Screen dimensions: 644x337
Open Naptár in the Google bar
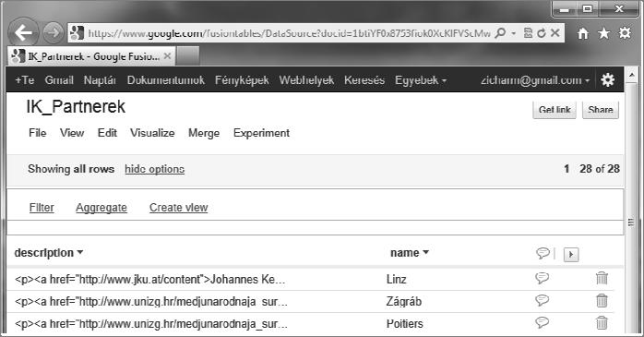pyautogui.click(x=100, y=80)
